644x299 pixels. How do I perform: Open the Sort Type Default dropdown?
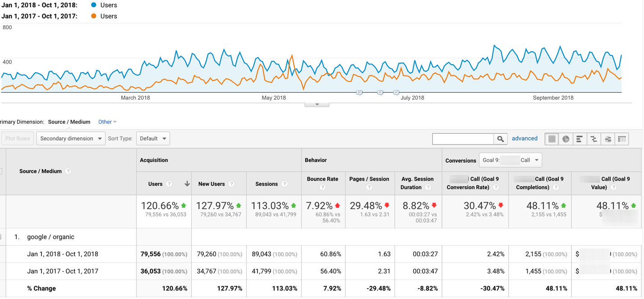point(153,139)
